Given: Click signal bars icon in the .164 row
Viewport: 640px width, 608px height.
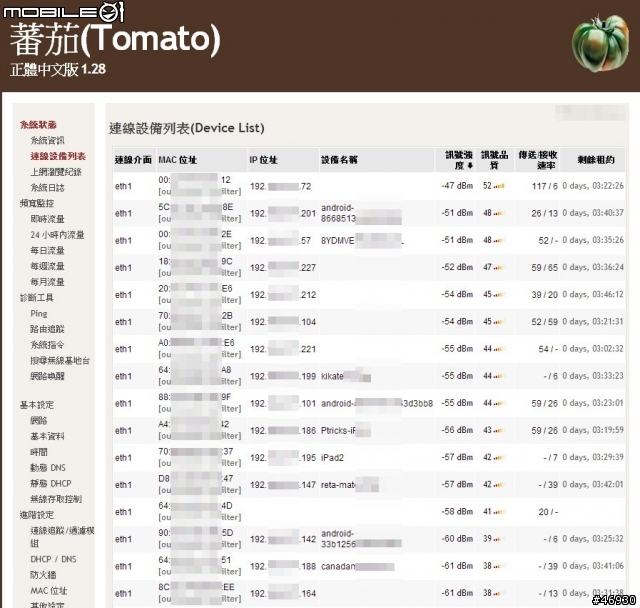Looking at the screenshot, I should (499, 593).
